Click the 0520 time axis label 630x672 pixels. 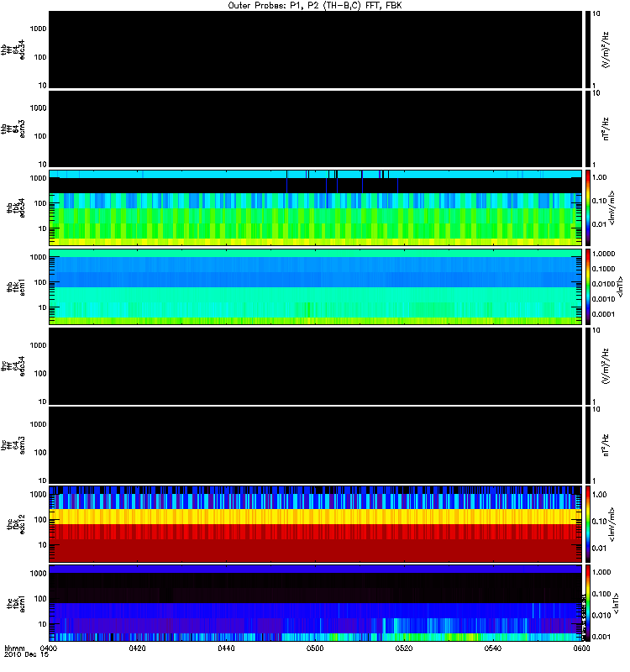(404, 648)
